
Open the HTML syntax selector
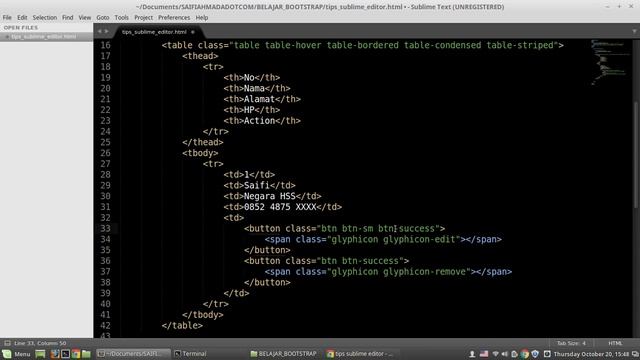click(615, 343)
